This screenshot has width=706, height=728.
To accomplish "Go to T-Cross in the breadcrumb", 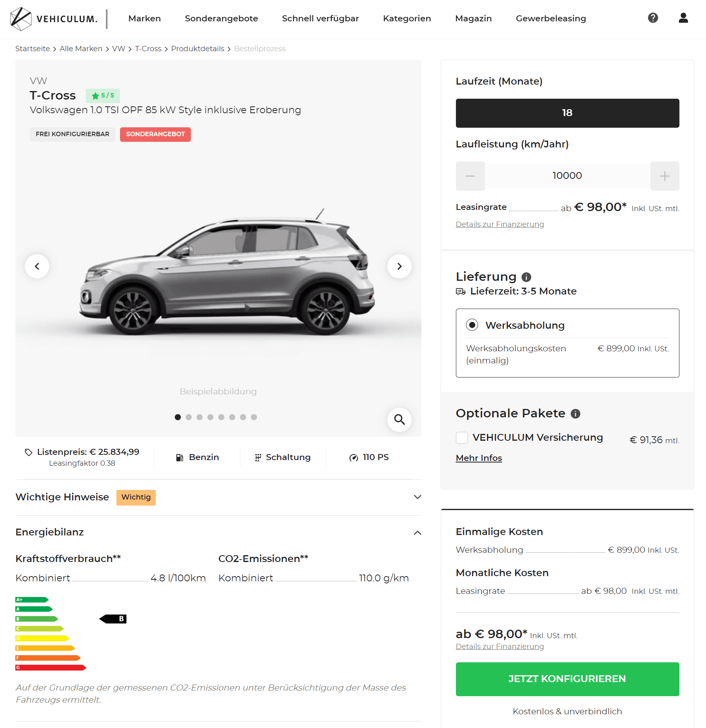I will pos(148,49).
